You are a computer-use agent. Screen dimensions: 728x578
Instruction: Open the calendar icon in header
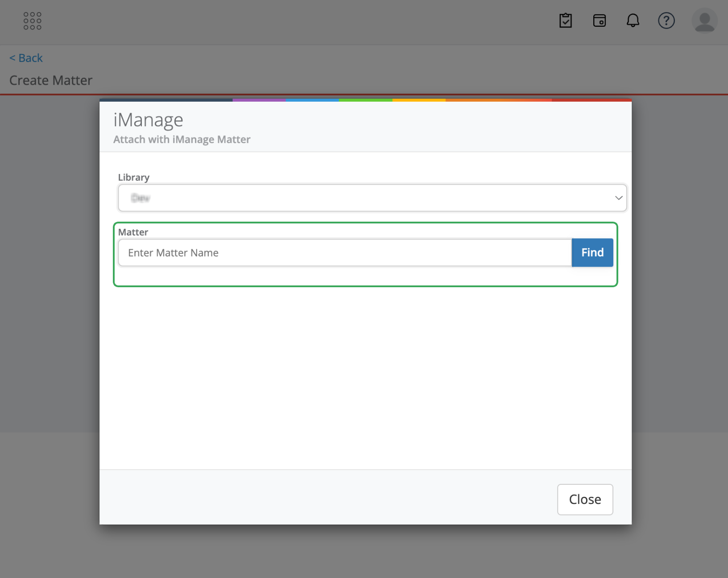coord(600,21)
